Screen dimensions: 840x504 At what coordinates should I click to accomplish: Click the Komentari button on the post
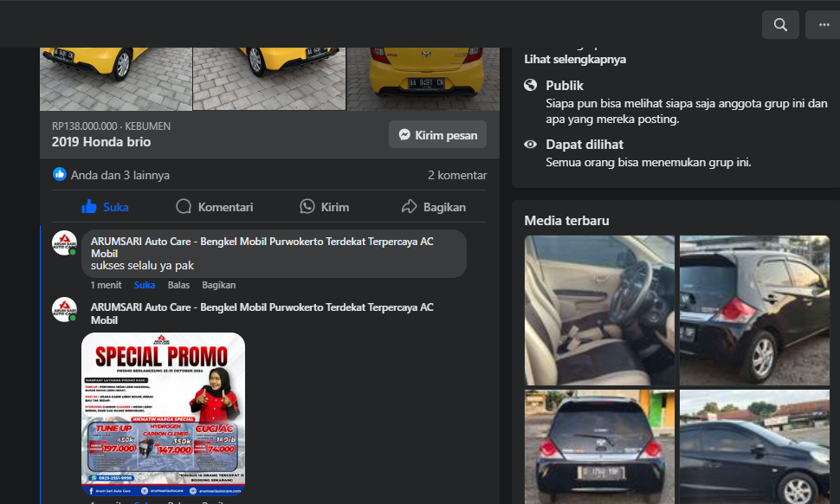[214, 207]
